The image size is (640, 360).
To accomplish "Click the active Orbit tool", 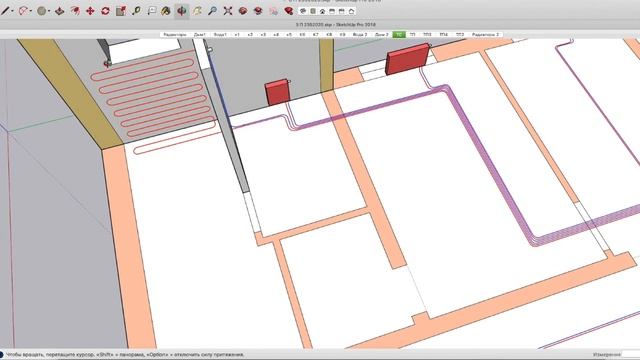I will [182, 11].
